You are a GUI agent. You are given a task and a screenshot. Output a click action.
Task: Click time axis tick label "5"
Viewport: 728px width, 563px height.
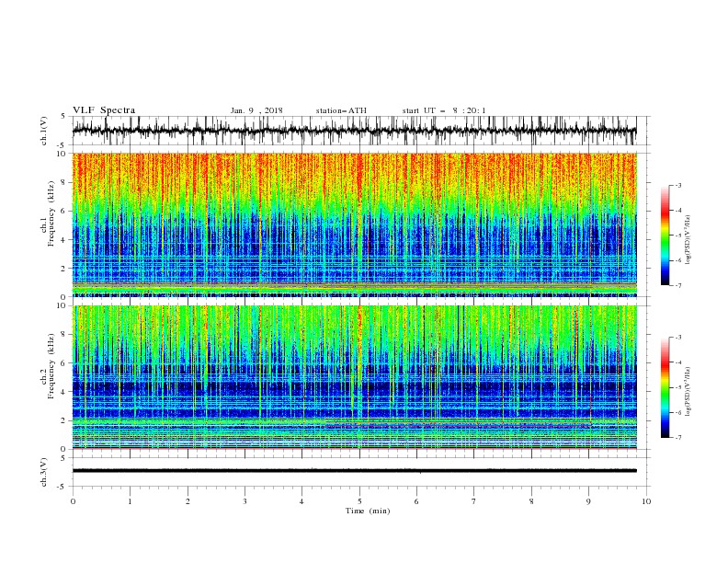click(359, 501)
